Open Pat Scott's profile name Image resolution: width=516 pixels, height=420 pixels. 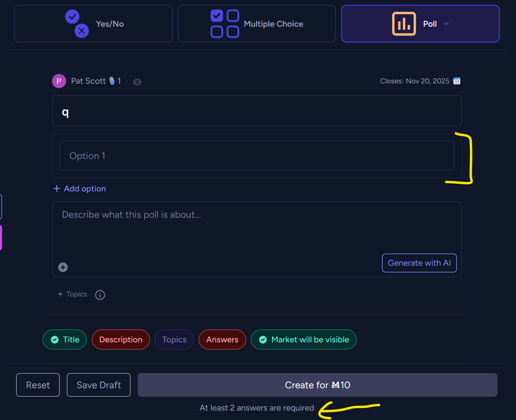click(x=88, y=81)
